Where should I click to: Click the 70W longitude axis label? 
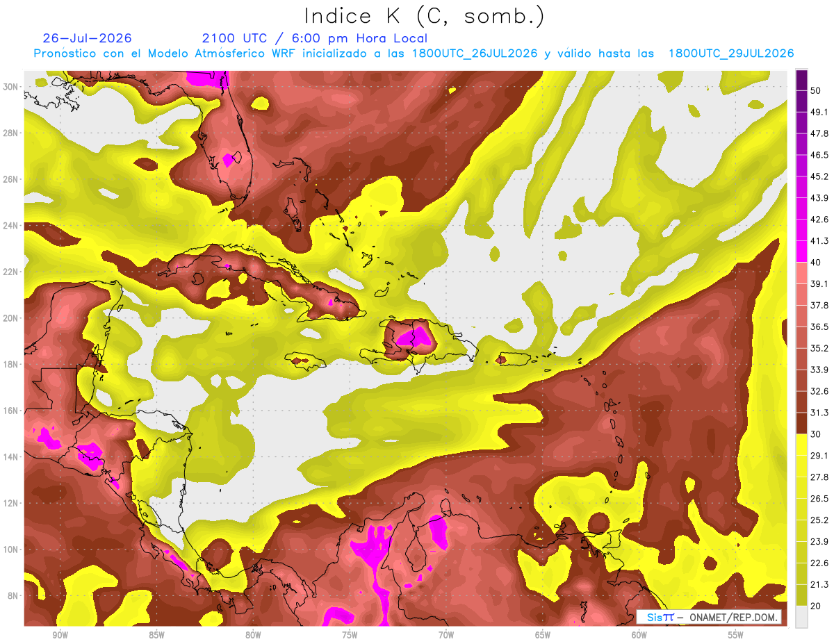point(446,635)
